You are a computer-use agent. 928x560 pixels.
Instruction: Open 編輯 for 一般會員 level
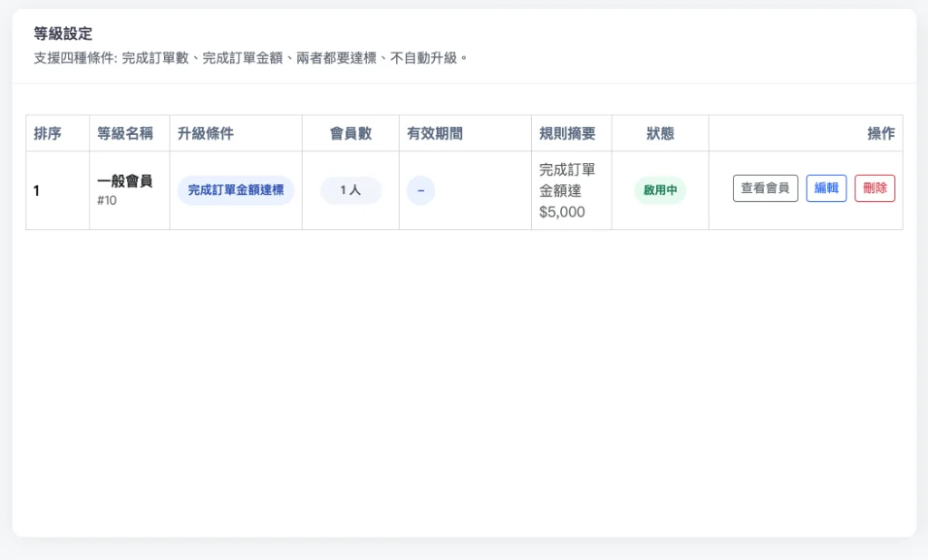[826, 188]
